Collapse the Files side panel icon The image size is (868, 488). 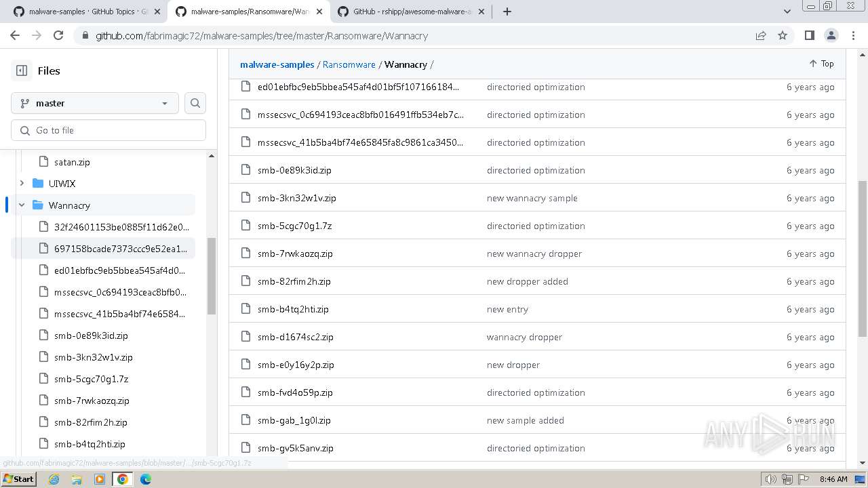[22, 70]
